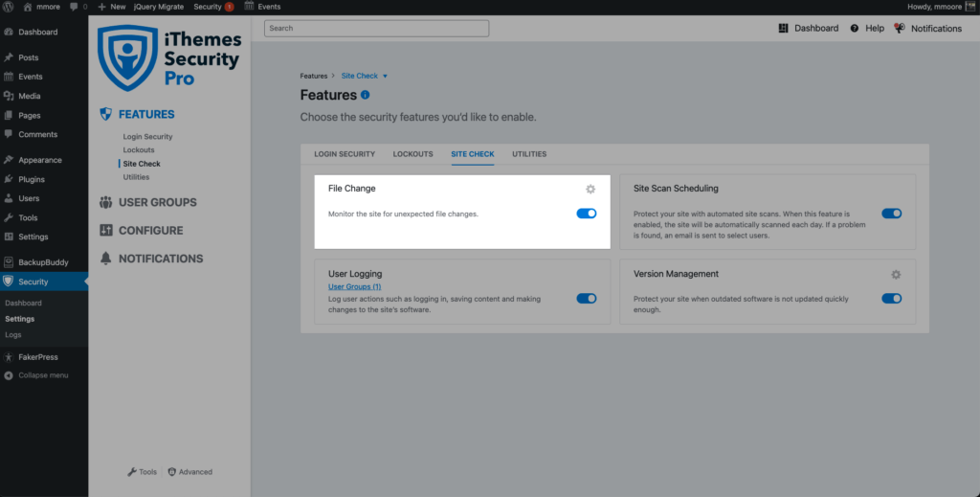Screen dimensions: 980x497
Task: Open Lockouts in Features list
Action: point(139,150)
